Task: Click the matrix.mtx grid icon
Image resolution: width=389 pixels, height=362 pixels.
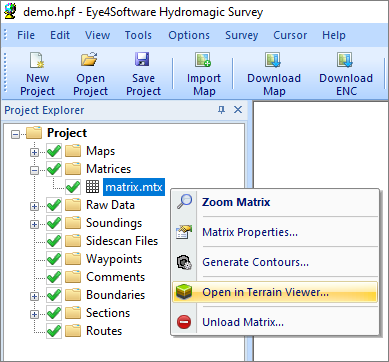Action: 93,187
